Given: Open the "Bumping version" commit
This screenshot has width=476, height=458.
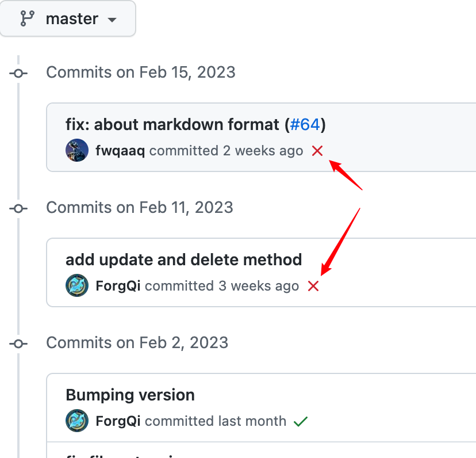Looking at the screenshot, I should click(130, 395).
